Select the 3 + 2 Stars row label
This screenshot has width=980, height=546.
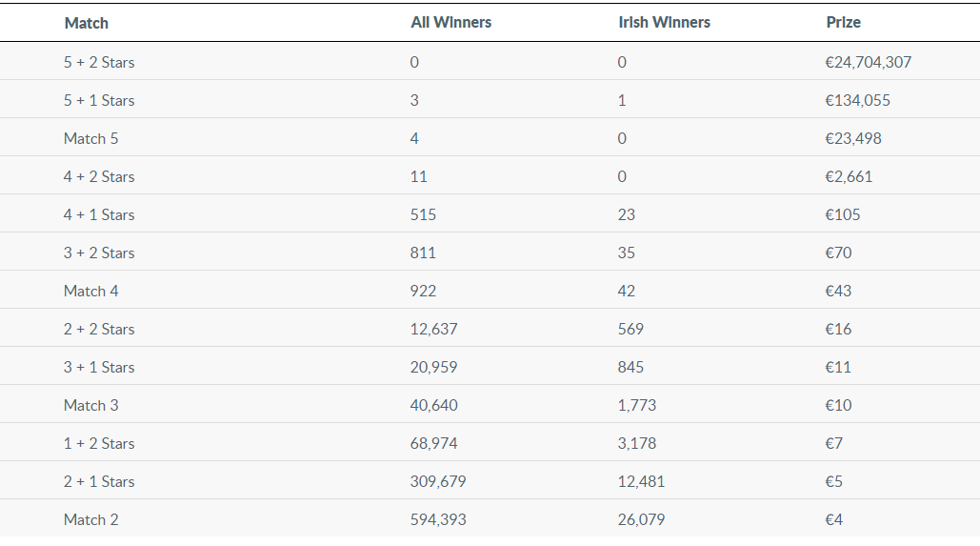point(99,253)
